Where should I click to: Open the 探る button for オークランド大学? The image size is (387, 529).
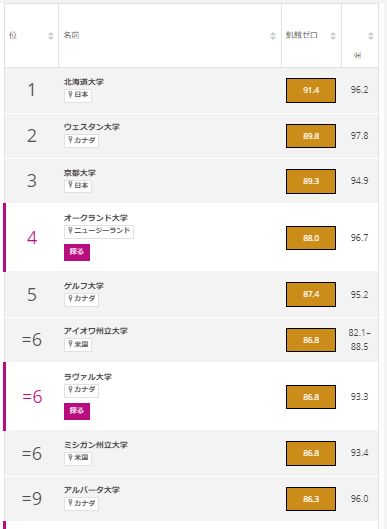[x=77, y=252]
